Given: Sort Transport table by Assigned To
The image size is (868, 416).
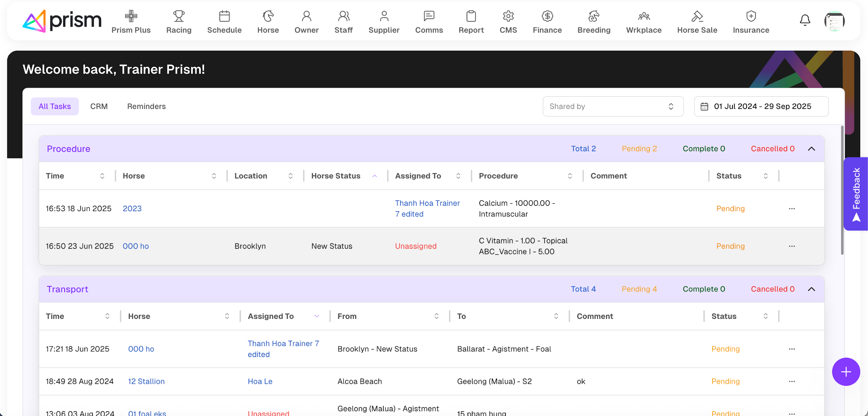Looking at the screenshot, I should click(317, 316).
